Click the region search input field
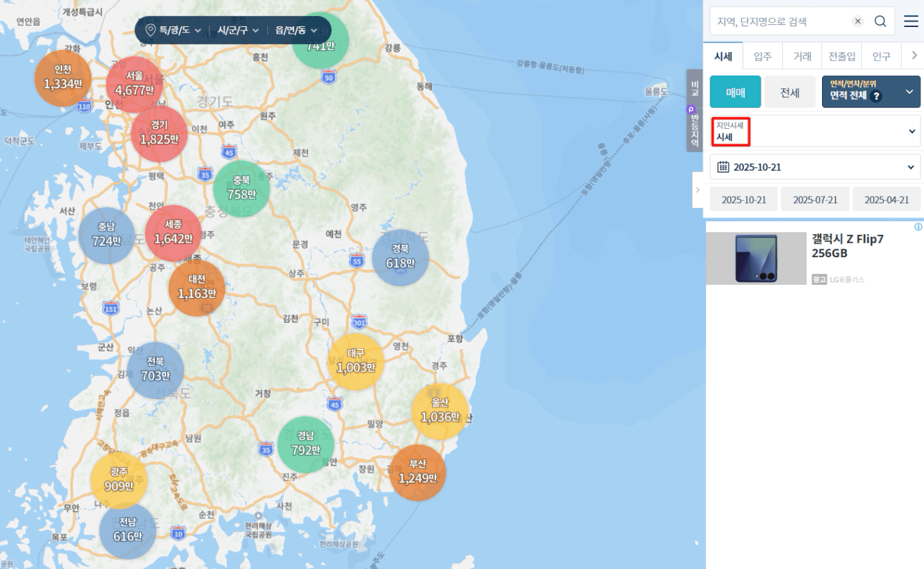This screenshot has width=924, height=569. pos(780,21)
